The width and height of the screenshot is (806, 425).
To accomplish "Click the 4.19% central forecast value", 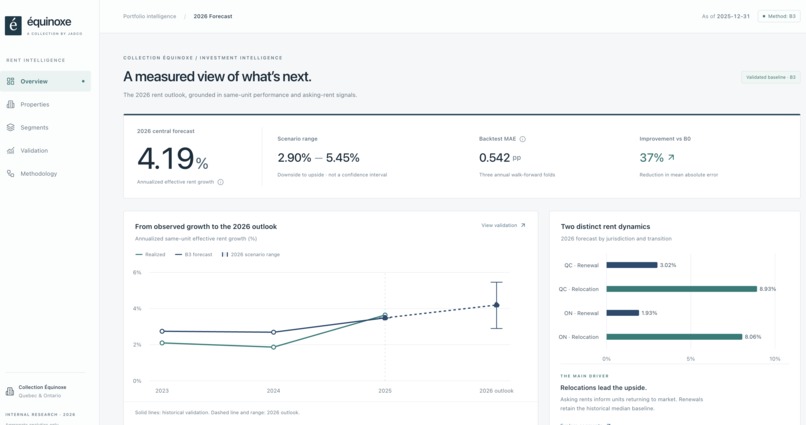I will (173, 158).
